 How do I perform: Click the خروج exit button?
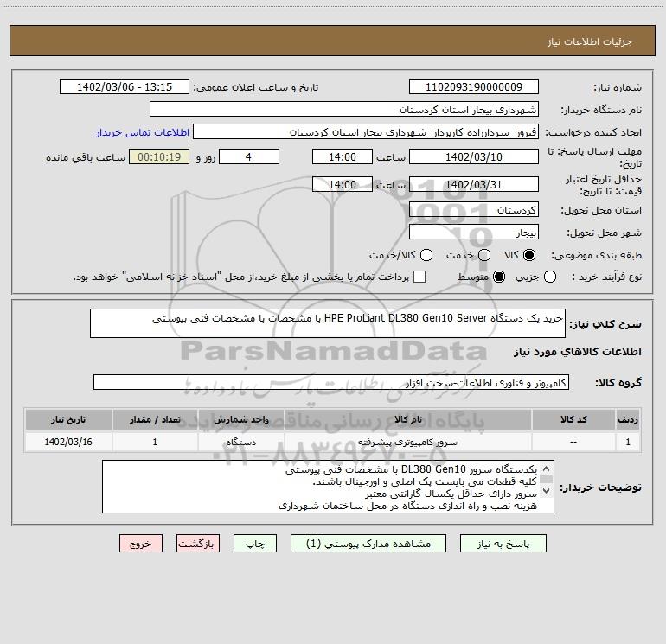141,544
